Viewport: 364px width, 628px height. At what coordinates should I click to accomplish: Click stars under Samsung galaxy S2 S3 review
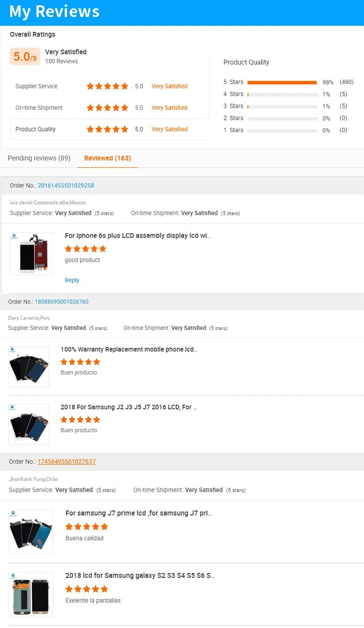tap(86, 589)
